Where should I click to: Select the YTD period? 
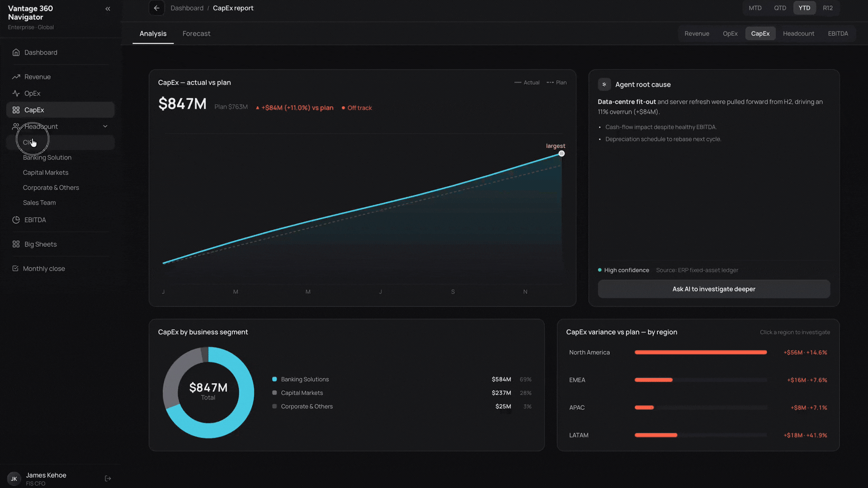[804, 8]
